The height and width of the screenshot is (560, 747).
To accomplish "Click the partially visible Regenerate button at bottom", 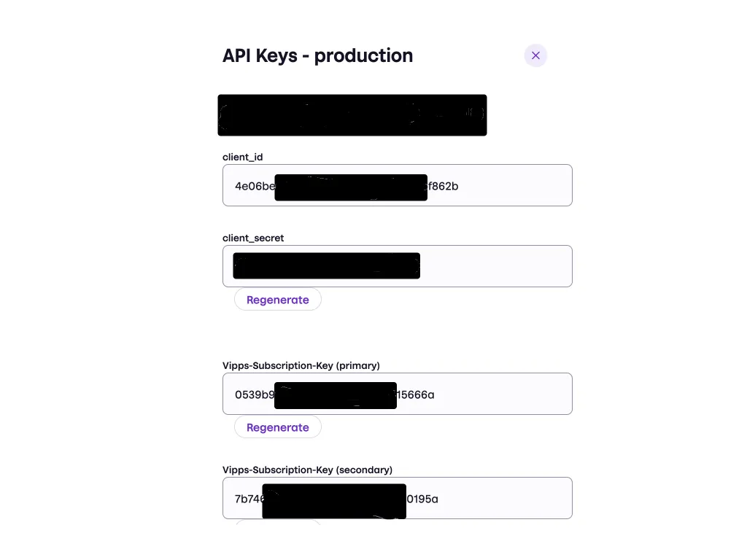I will pos(278,521).
